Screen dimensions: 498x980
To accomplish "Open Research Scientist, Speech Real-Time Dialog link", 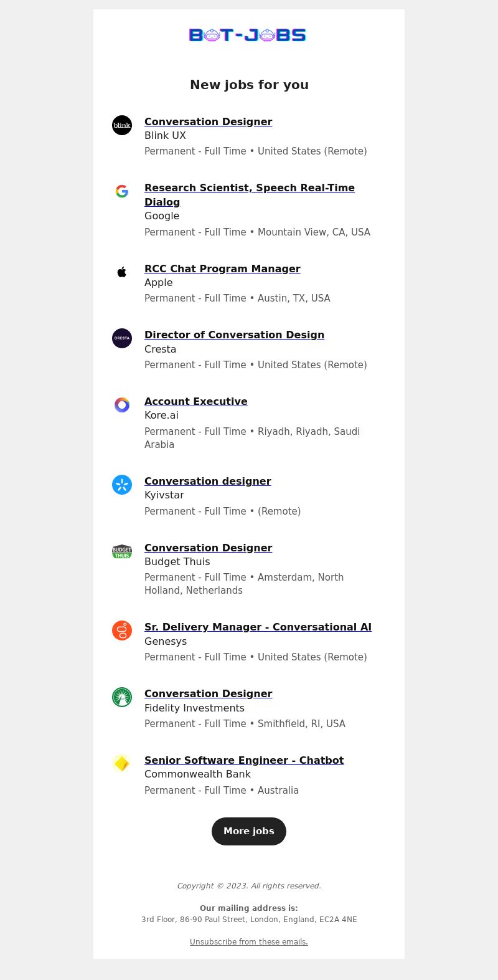I will coord(250,194).
